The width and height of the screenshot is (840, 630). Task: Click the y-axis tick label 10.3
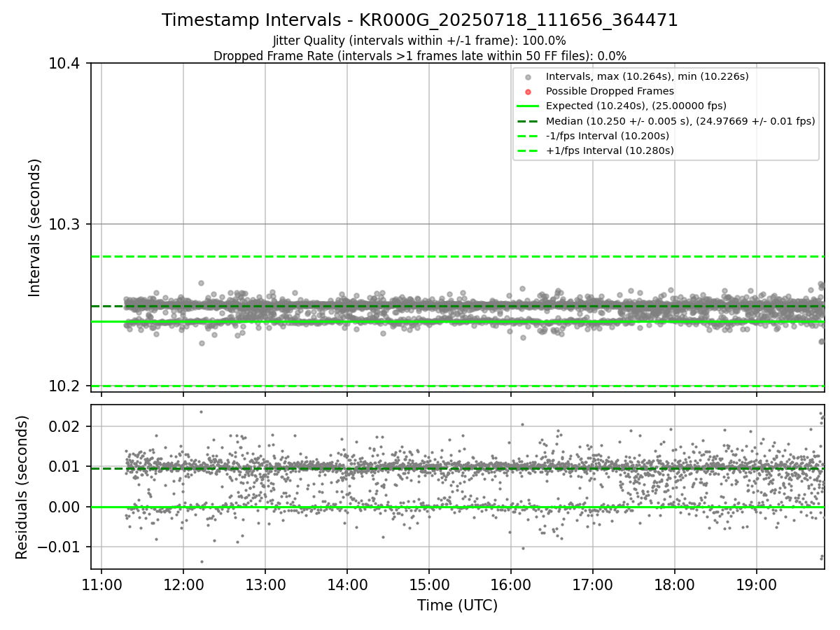[x=64, y=225]
